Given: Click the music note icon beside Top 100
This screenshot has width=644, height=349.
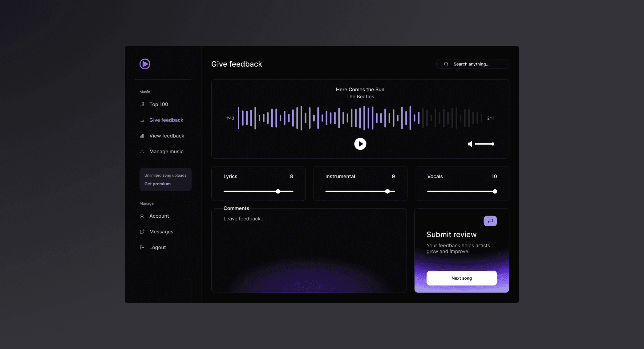Looking at the screenshot, I should tap(142, 104).
